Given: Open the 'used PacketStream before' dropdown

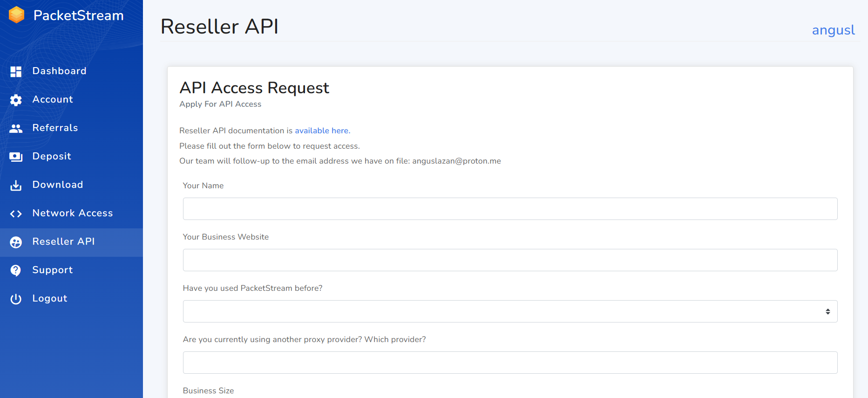Looking at the screenshot, I should point(510,311).
